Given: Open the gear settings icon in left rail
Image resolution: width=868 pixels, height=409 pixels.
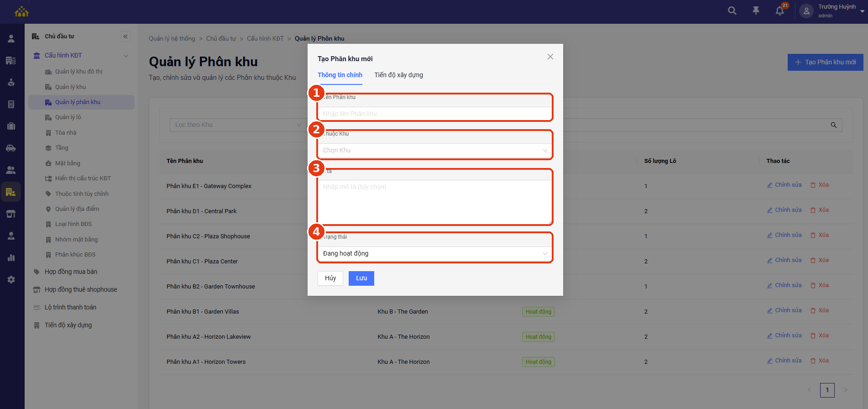Looking at the screenshot, I should 11,279.
